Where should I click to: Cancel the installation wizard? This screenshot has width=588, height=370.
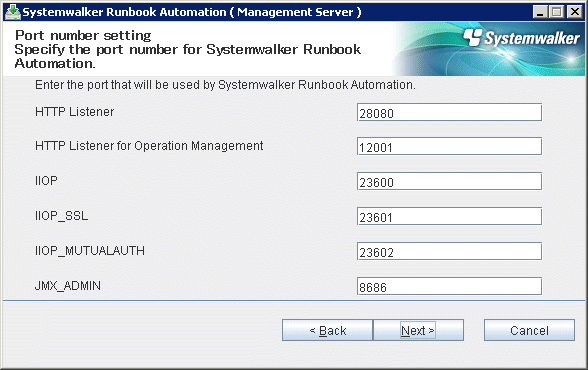point(529,330)
